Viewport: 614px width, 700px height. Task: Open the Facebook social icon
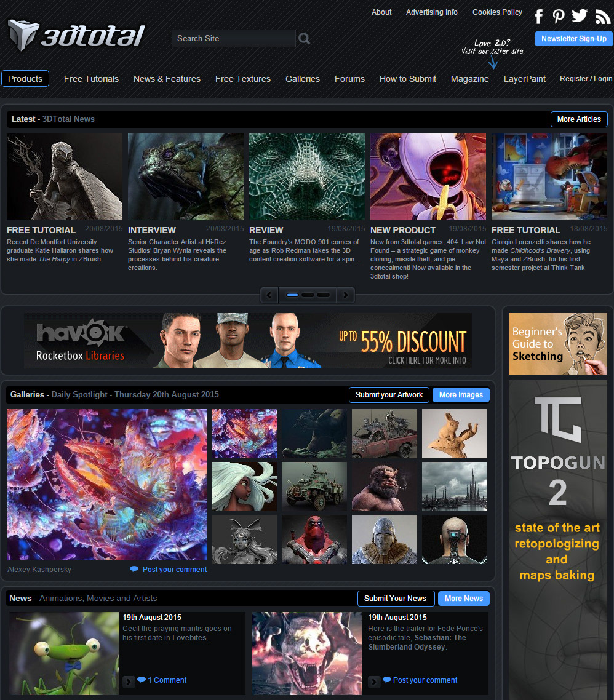pyautogui.click(x=539, y=17)
